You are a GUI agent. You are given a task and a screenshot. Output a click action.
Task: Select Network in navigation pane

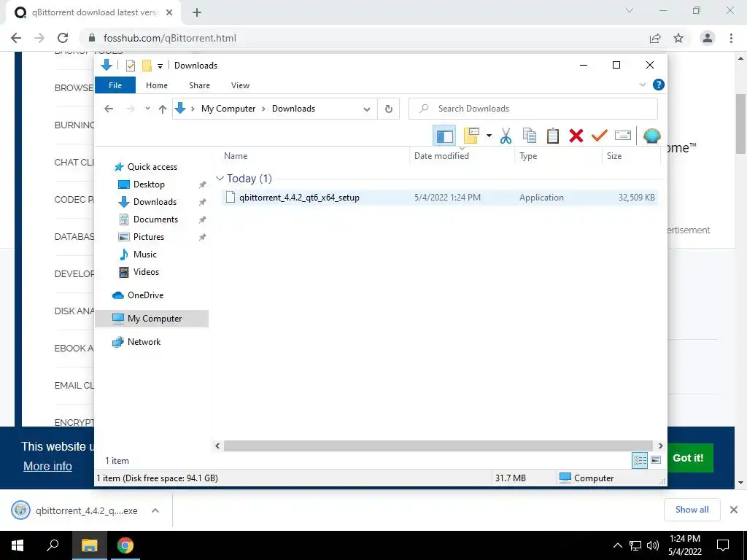[x=144, y=342]
